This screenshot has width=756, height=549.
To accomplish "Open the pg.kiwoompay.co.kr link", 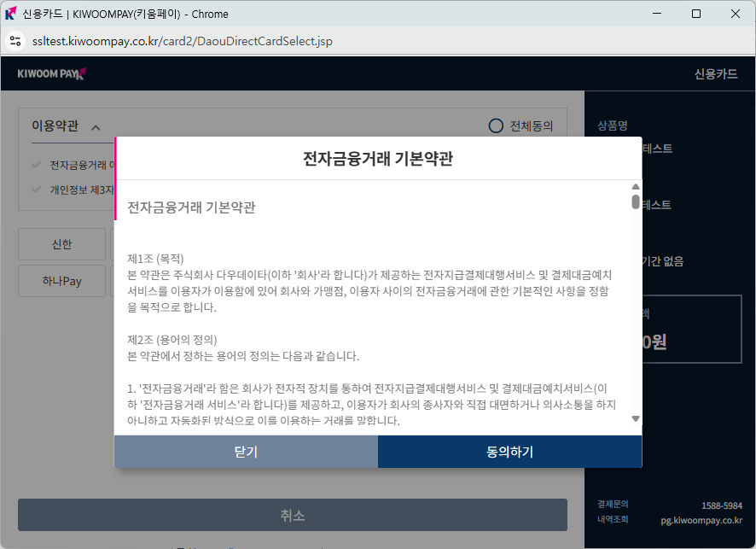I will pyautogui.click(x=701, y=519).
